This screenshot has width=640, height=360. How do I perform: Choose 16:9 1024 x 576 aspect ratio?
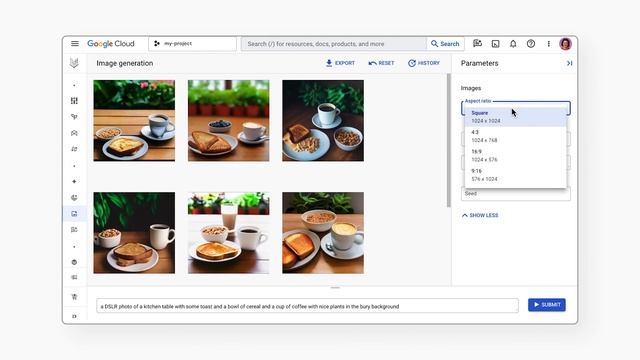click(x=516, y=156)
